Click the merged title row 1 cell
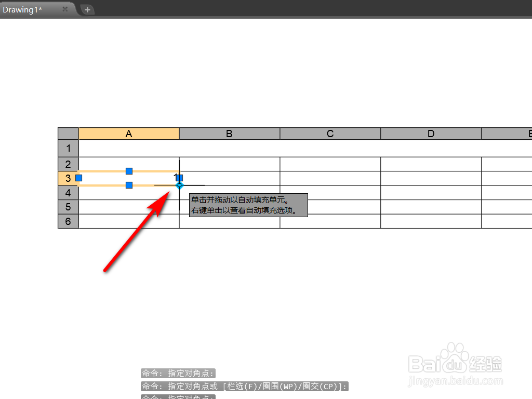The image size is (532, 399). [305, 148]
